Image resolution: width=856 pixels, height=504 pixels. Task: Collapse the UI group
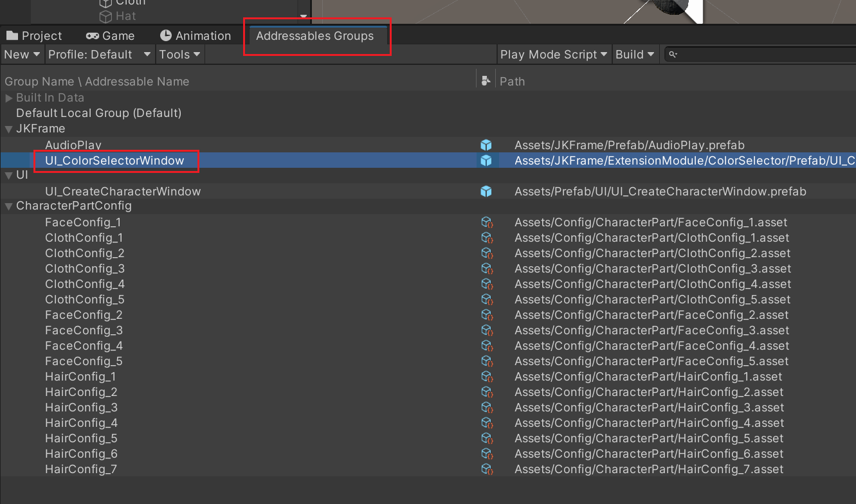tap(9, 175)
